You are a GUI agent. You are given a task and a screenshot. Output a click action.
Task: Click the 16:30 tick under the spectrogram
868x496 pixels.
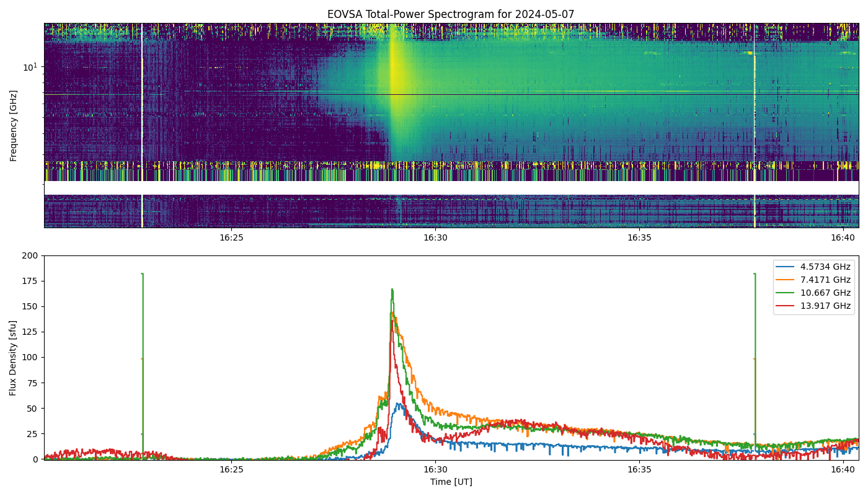[x=435, y=237]
